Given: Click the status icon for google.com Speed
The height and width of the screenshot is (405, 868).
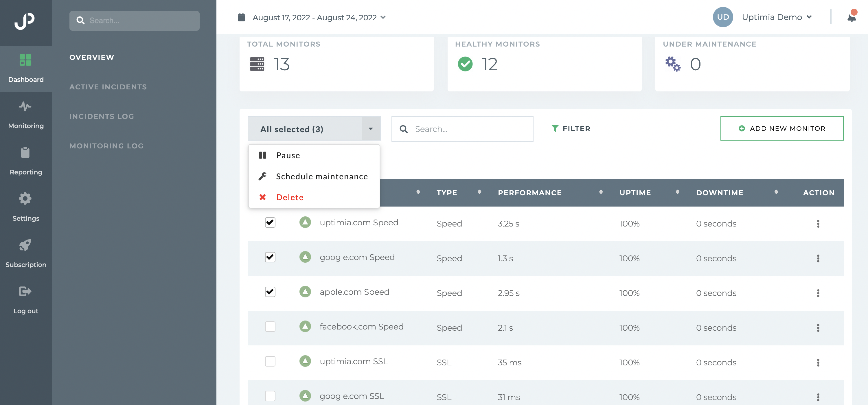Looking at the screenshot, I should (x=305, y=257).
